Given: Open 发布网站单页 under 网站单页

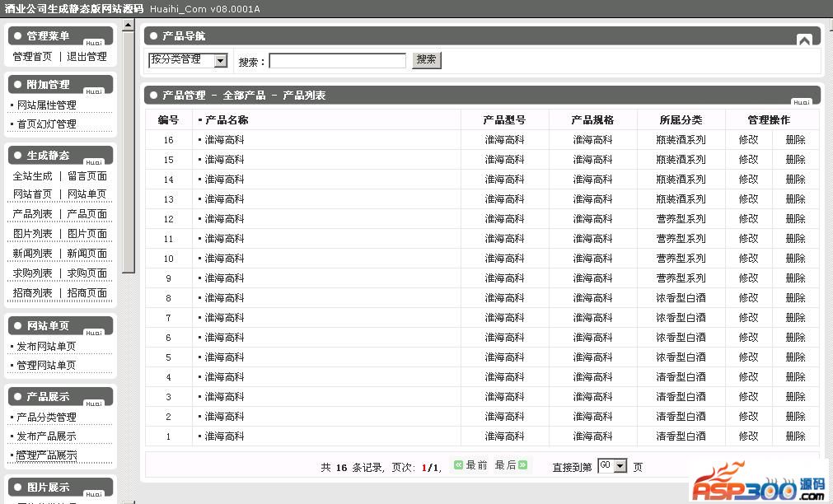Looking at the screenshot, I should click(x=46, y=347).
